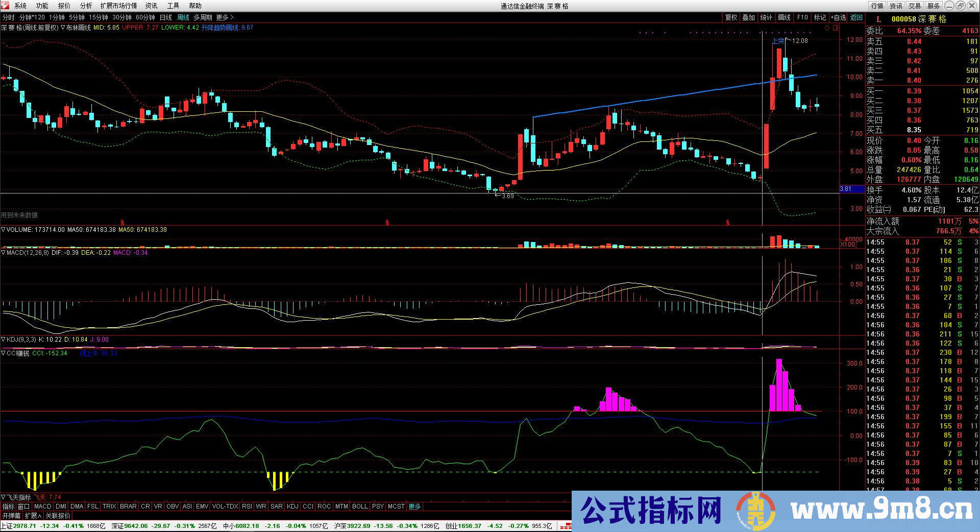Image resolution: width=980 pixels, height=532 pixels.
Task: Click the Tongdaxin logo in top-left corner
Action: 5,6
